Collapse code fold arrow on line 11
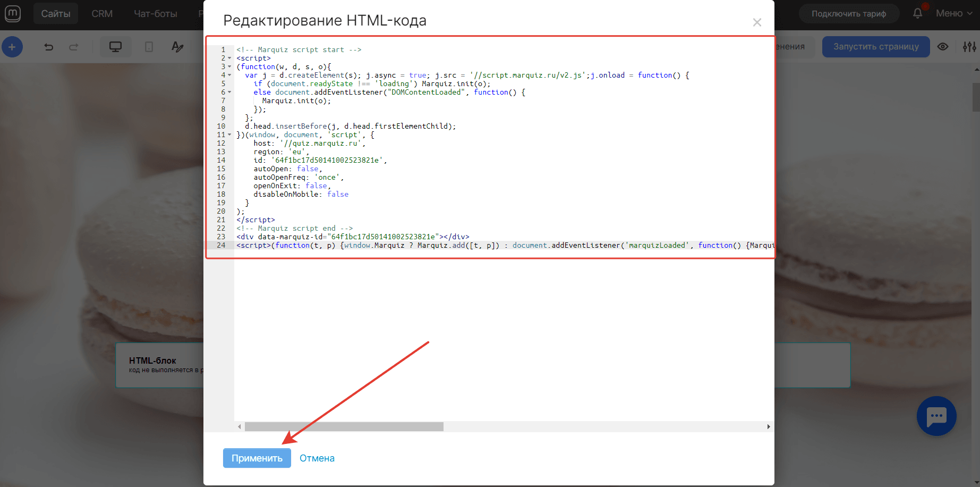 coord(229,135)
